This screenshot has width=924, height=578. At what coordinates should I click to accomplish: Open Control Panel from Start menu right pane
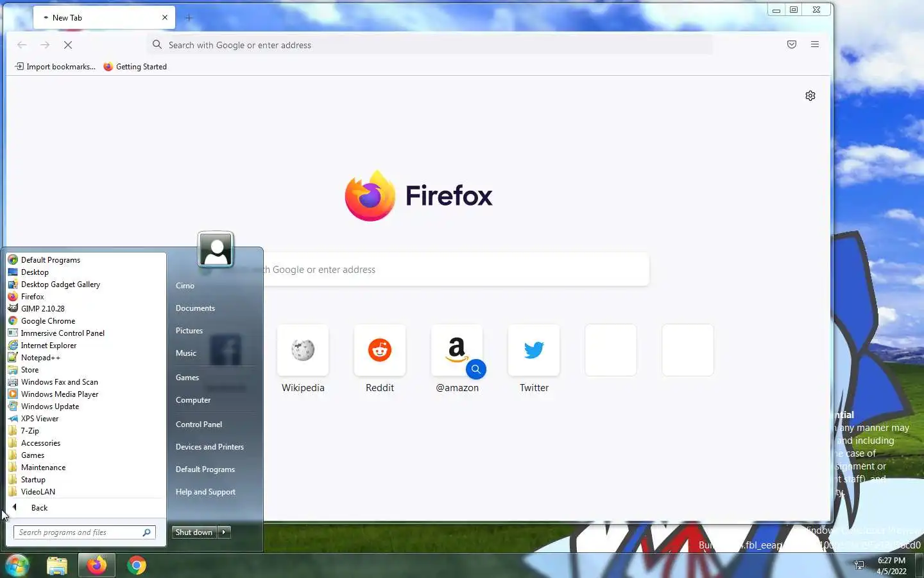199,425
